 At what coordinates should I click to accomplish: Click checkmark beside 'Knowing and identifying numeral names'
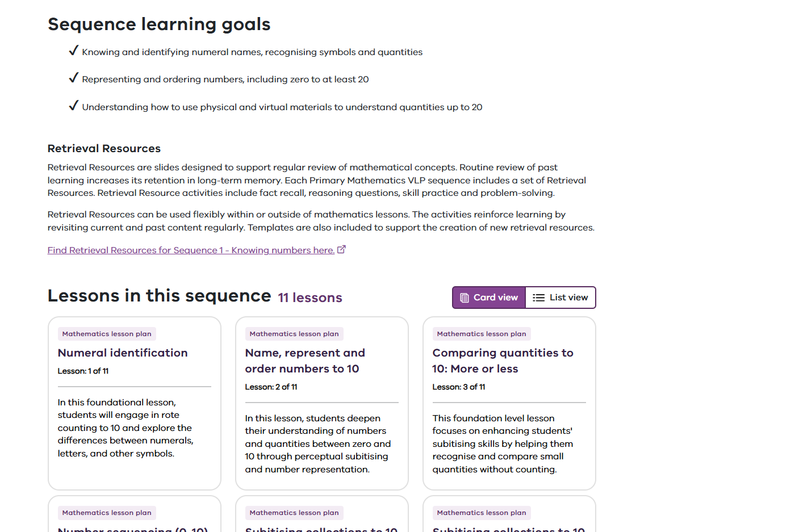(x=73, y=51)
